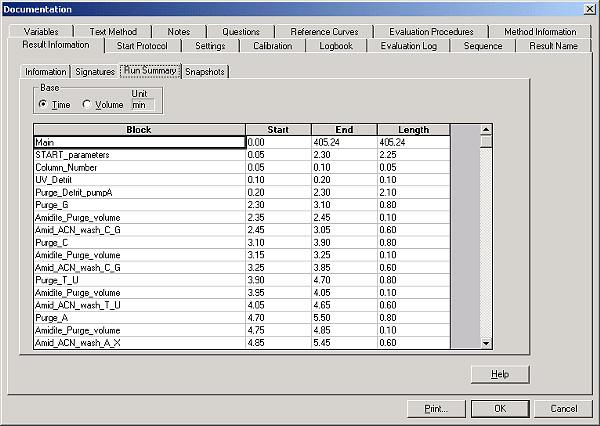Viewport: 600px width, 426px height.
Task: Switch to the Settings tab
Action: coord(210,46)
